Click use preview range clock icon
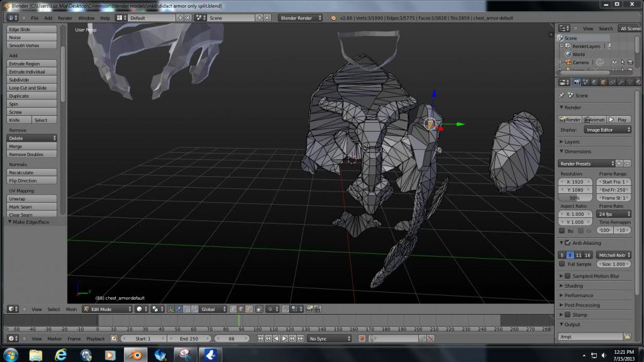This screenshot has height=362, width=644. pos(114,339)
